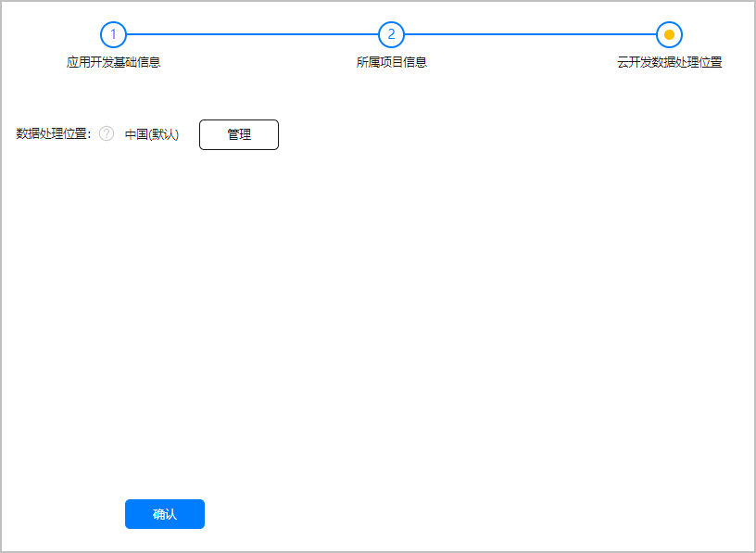
Task: Click the step 1 circle icon
Action: 113,34
